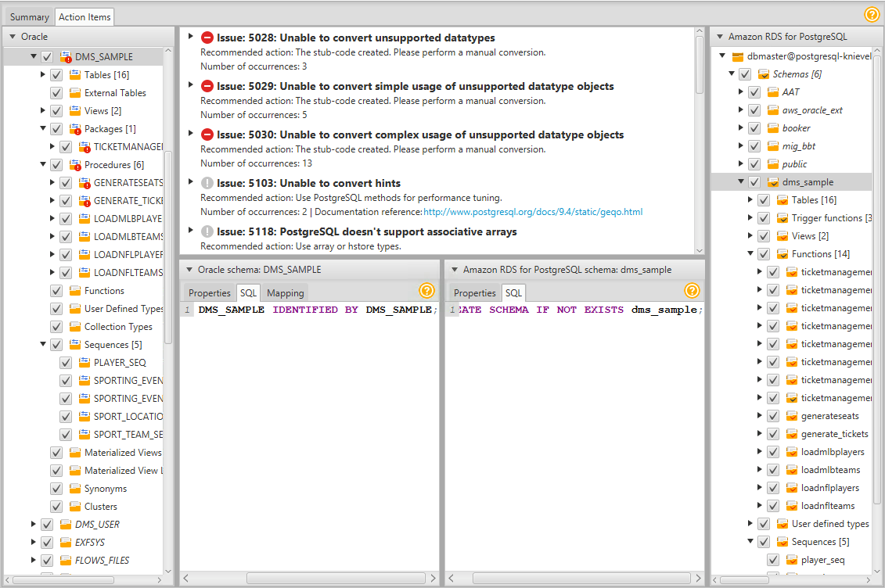The height and width of the screenshot is (588, 885).
Task: Uncheck the Views [2] checkbox in Oracle tree
Action: coord(56,111)
